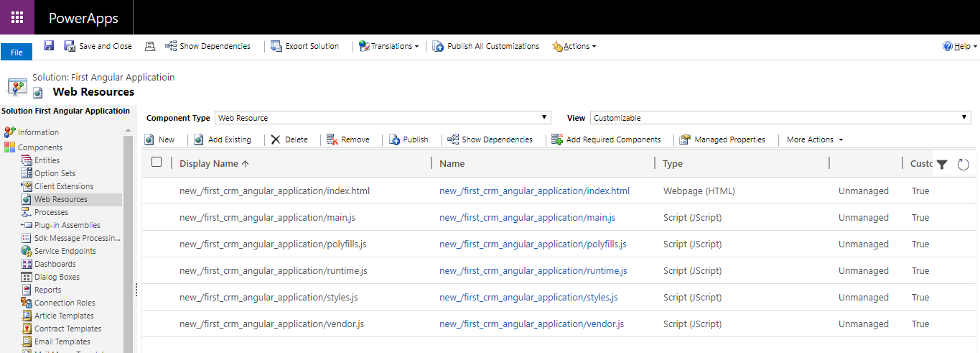Click Add Required Components
980x353 pixels.
606,139
